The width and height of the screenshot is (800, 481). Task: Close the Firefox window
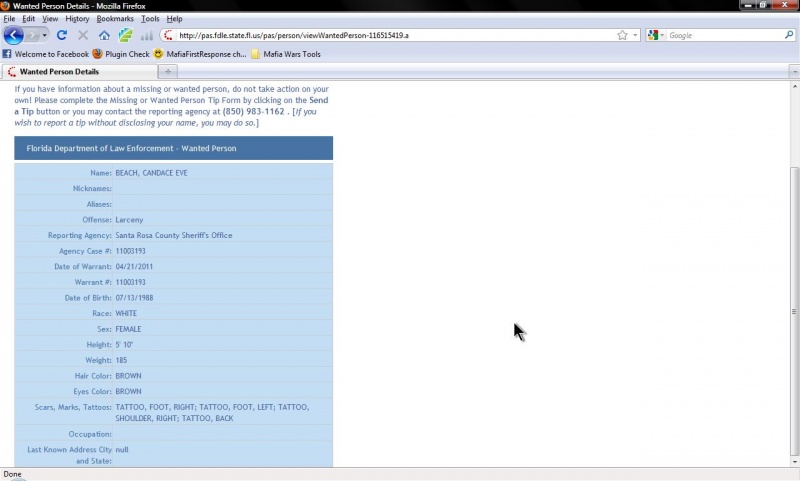pos(786,5)
